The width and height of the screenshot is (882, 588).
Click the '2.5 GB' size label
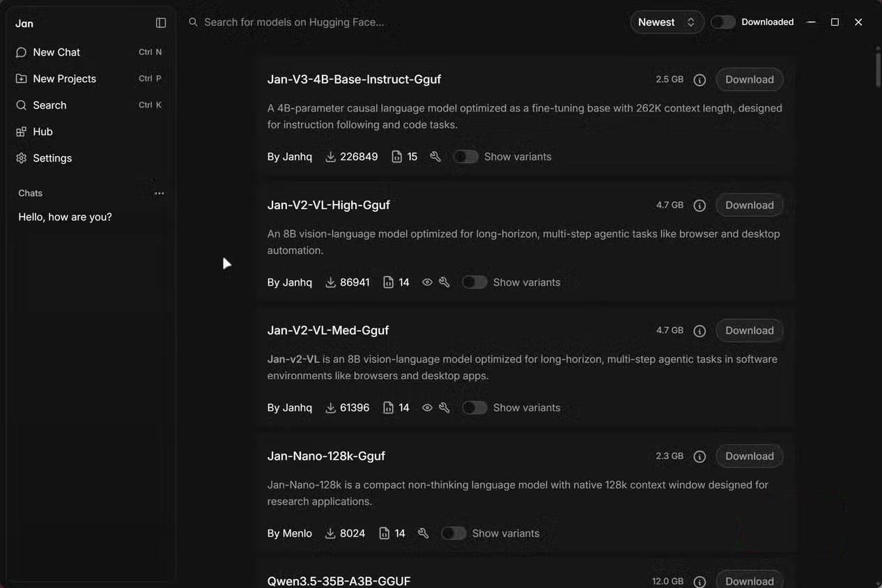click(670, 79)
